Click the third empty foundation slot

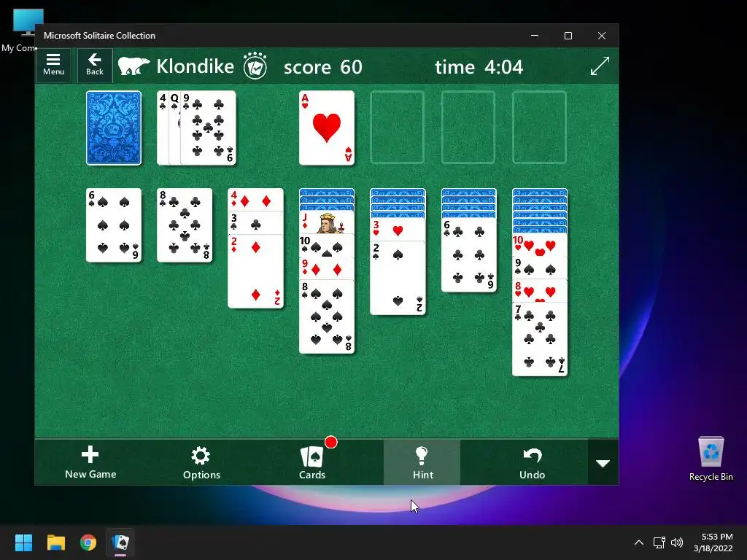[x=468, y=128]
